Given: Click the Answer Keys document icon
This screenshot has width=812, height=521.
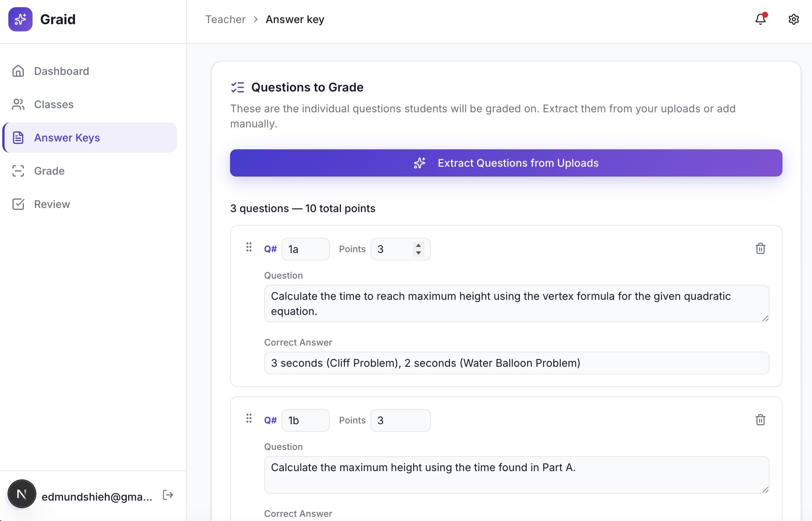Looking at the screenshot, I should tap(18, 138).
